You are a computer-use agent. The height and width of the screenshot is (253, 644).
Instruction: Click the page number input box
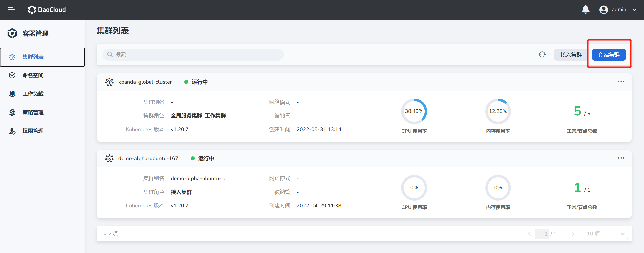542,234
